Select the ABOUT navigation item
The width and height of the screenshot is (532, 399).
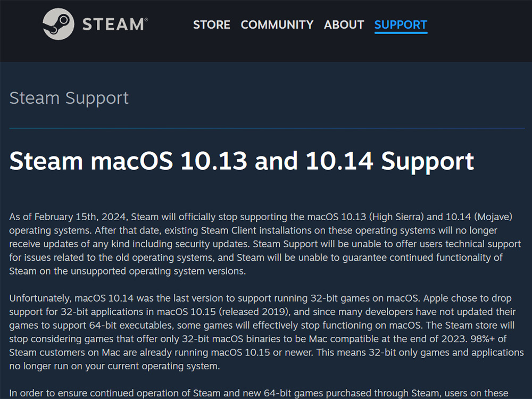click(x=344, y=24)
